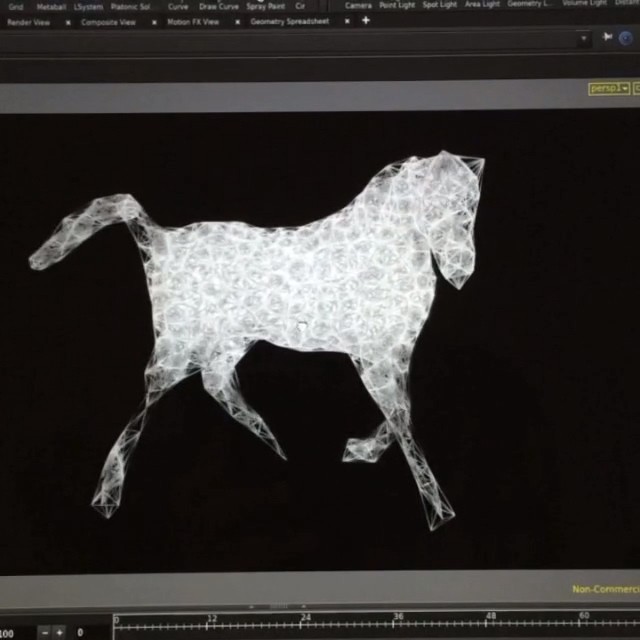640x640 pixels.
Task: Click the timeline plus step button
Action: [59, 632]
